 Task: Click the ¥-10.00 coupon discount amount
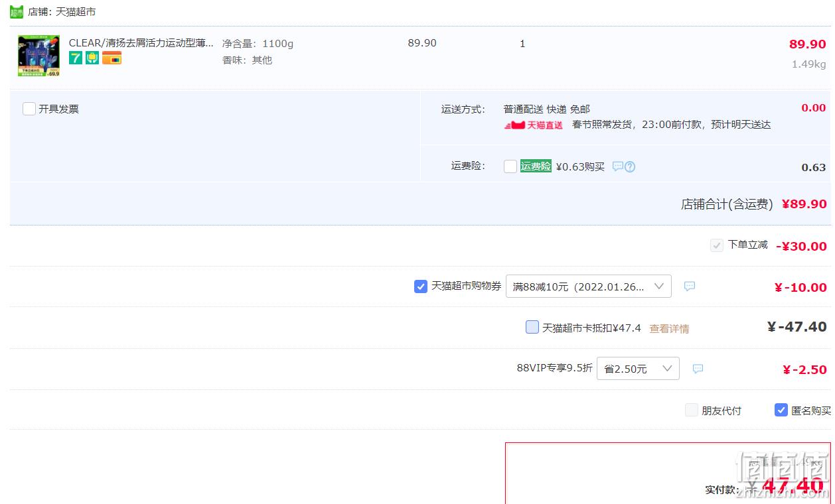point(800,287)
